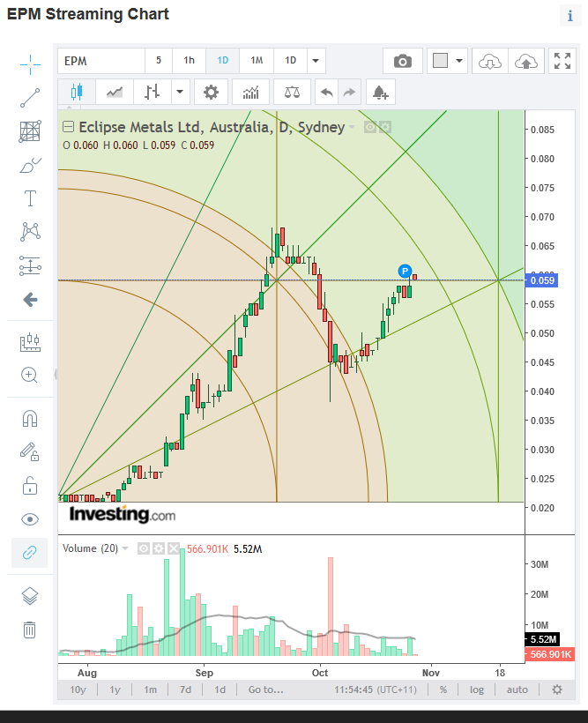The height and width of the screenshot is (723, 588).
Task: Open the object tree layers icon
Action: 30,596
